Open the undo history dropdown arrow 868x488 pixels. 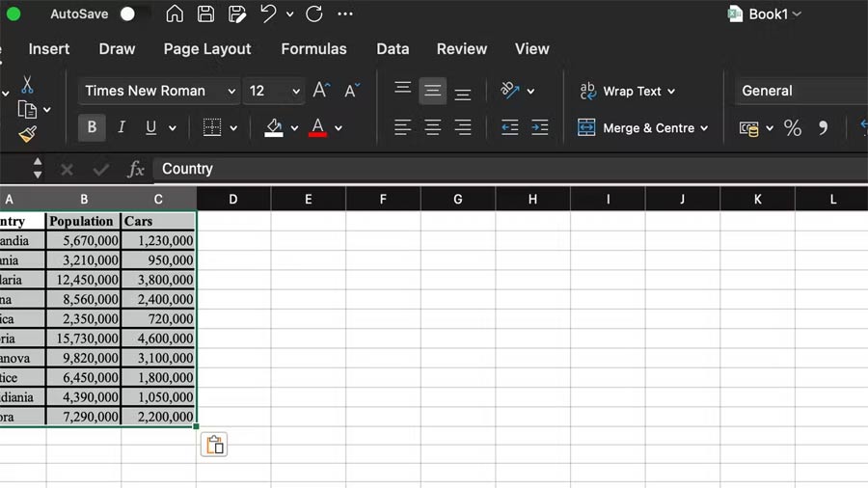pyautogui.click(x=289, y=14)
